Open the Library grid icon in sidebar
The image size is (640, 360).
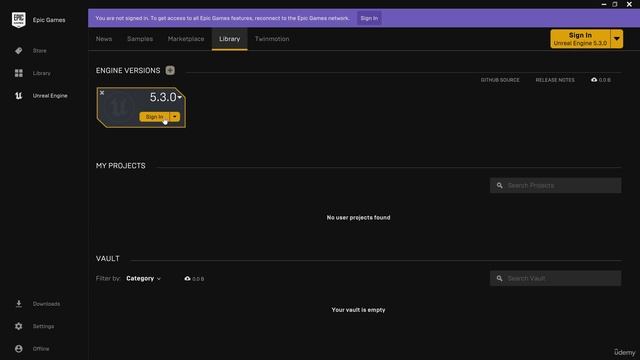point(19,73)
